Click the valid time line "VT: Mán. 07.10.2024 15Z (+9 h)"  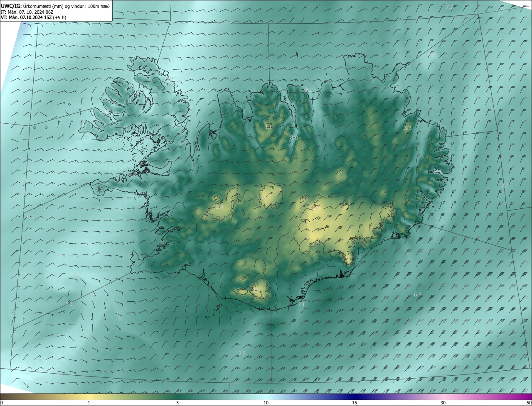pos(33,17)
